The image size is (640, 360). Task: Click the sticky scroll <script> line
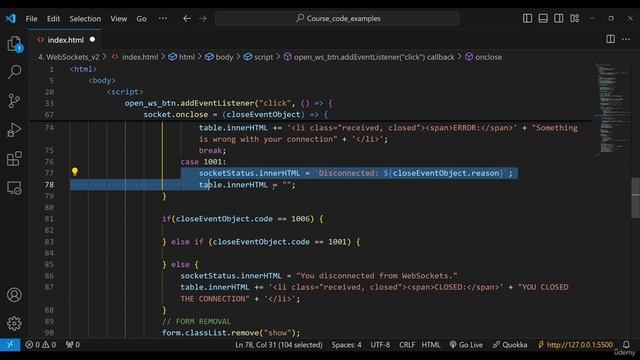pyautogui.click(x=125, y=92)
